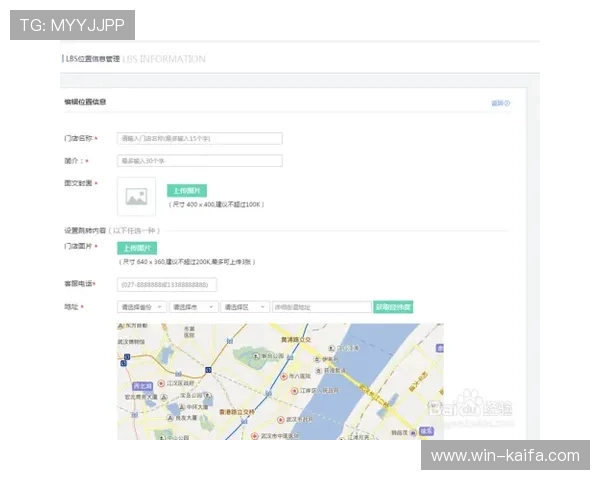This screenshot has width=600, height=480.
Task: Click the 客服电话 phone number input
Action: [x=167, y=285]
